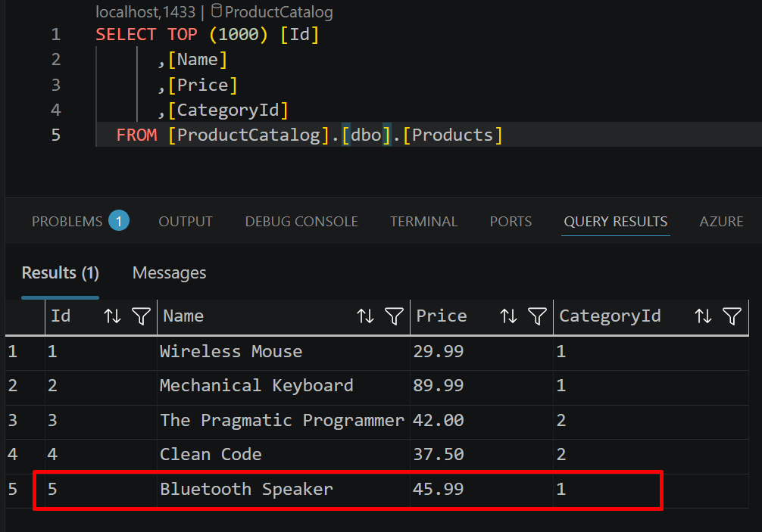Open the Ports tab

click(511, 221)
